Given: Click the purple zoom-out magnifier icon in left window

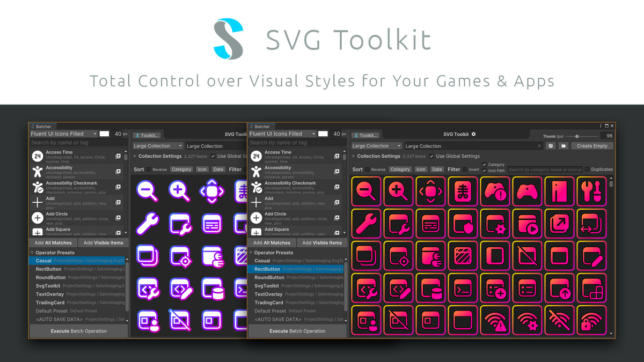Looking at the screenshot, I should pyautogui.click(x=147, y=191).
